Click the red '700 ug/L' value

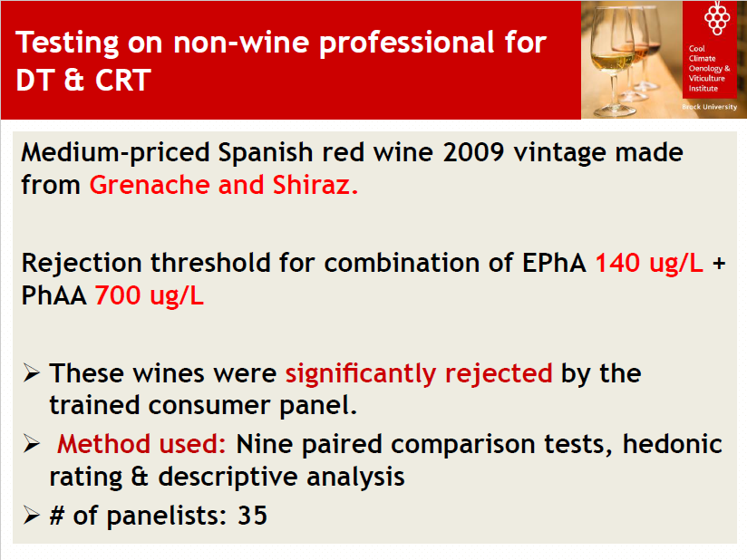[x=149, y=295]
